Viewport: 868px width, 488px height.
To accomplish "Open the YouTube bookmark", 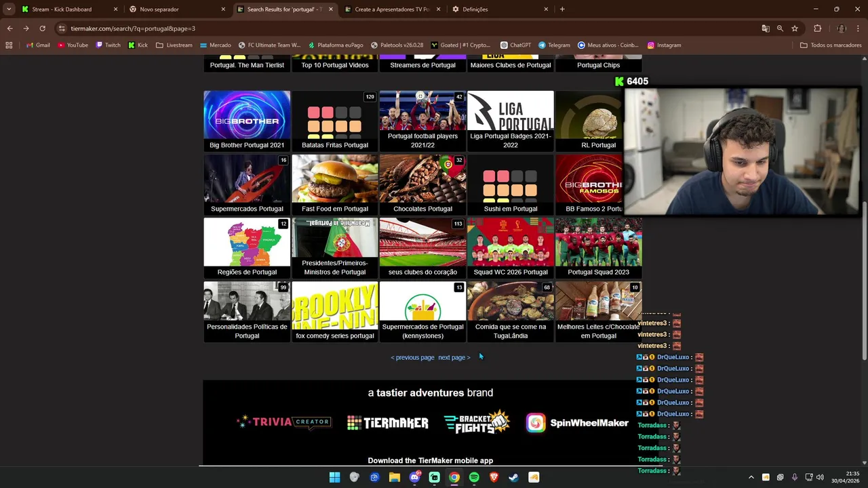I will click(x=73, y=45).
